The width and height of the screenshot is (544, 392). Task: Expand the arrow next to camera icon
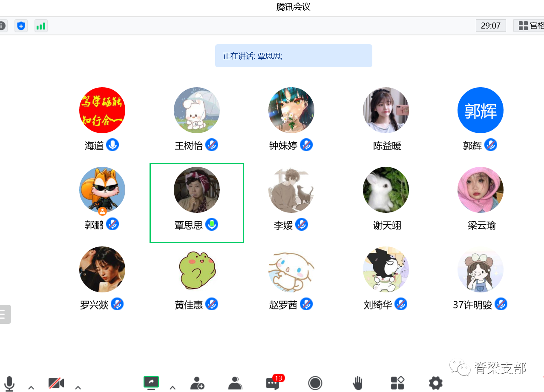pos(78,387)
